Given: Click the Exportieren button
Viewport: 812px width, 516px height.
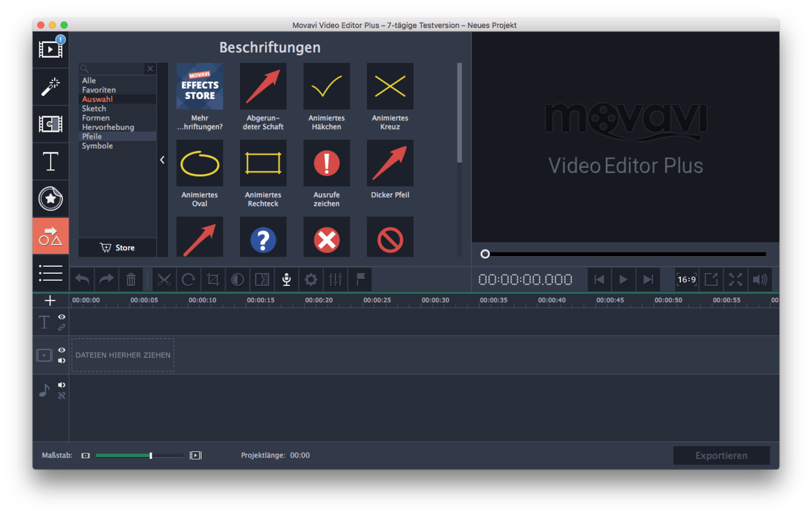Looking at the screenshot, I should point(721,455).
